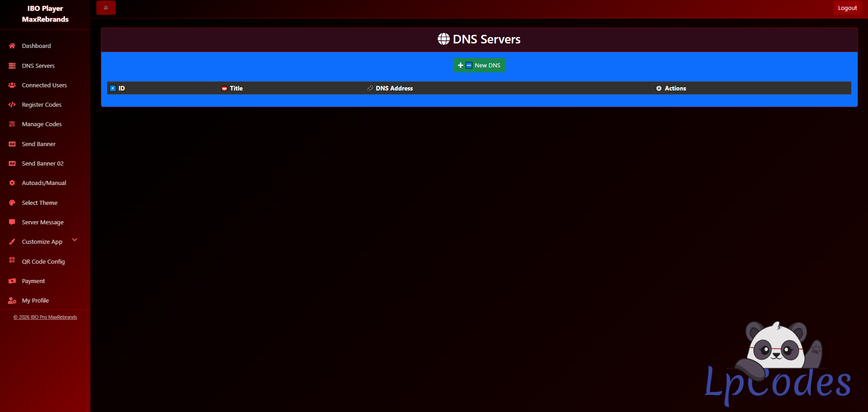Log out using the Logout button
This screenshot has height=412, width=868.
click(847, 8)
